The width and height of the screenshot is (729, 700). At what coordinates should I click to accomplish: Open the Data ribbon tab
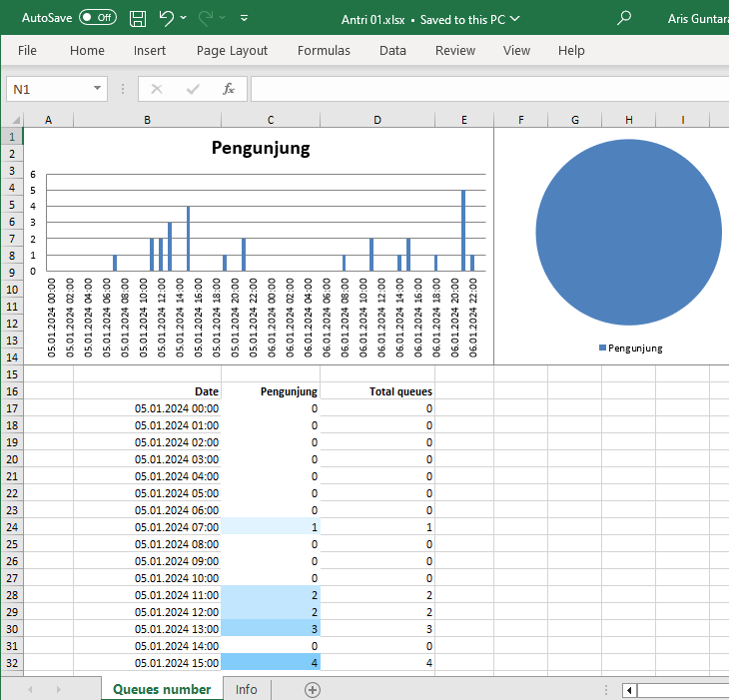pyautogui.click(x=392, y=50)
